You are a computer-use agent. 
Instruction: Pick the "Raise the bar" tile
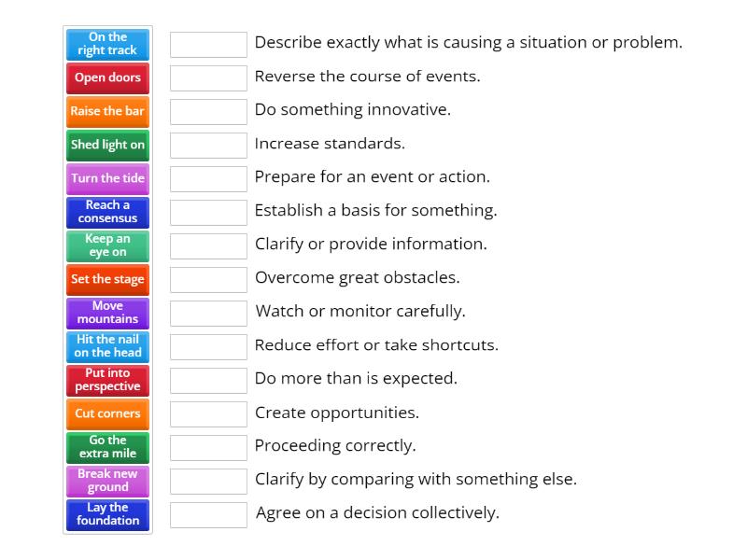[x=107, y=112]
